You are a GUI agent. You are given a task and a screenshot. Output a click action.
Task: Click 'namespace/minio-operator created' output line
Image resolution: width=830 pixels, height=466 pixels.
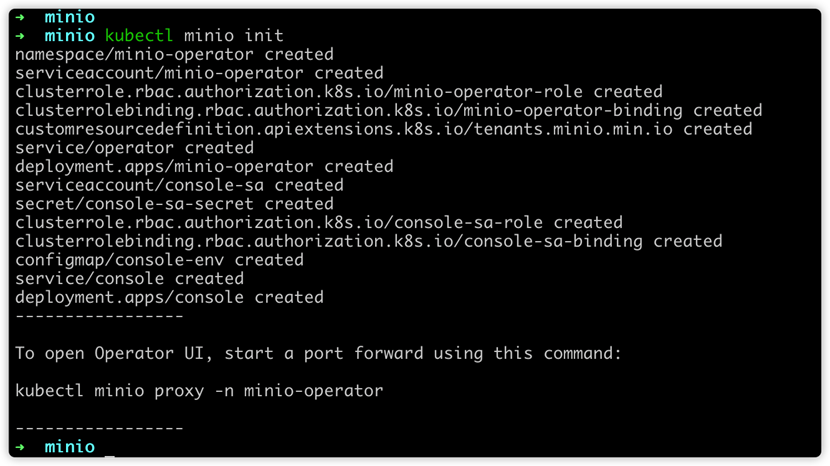click(x=174, y=55)
